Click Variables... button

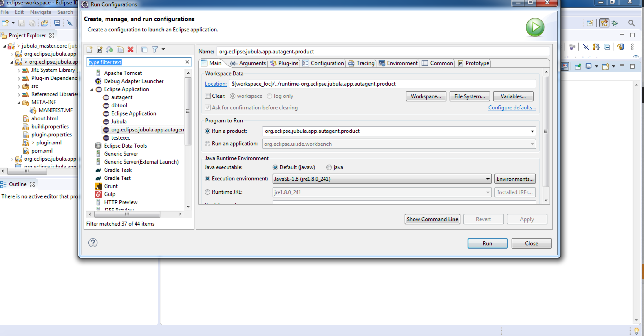tap(513, 96)
